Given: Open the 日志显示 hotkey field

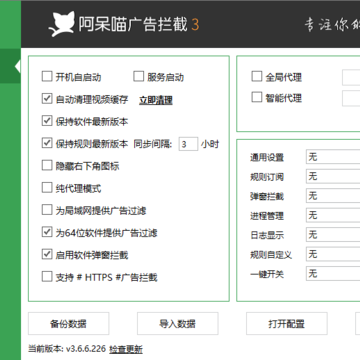Looking at the screenshot, I should point(333,235).
